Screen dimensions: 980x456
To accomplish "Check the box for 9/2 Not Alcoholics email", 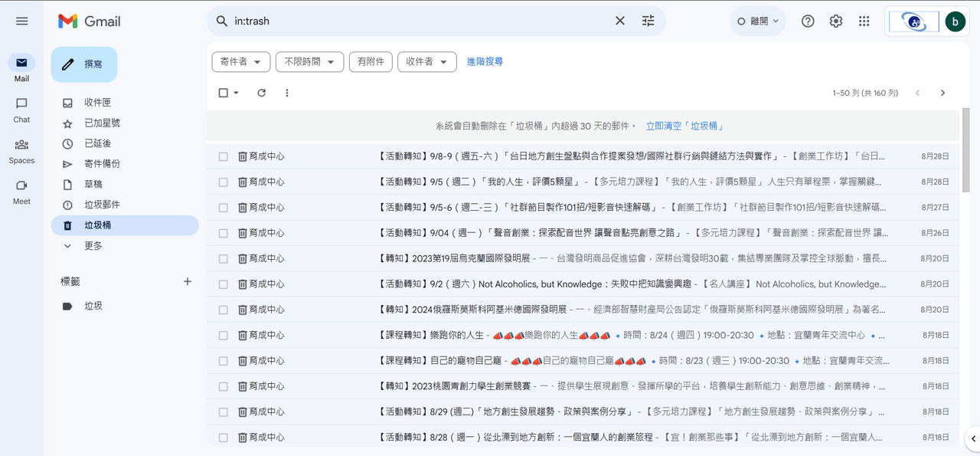I will click(x=224, y=284).
